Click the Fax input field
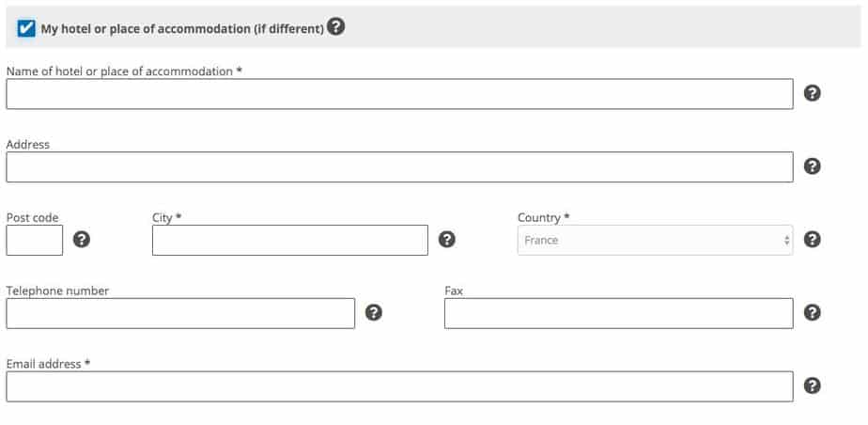 pyautogui.click(x=618, y=313)
